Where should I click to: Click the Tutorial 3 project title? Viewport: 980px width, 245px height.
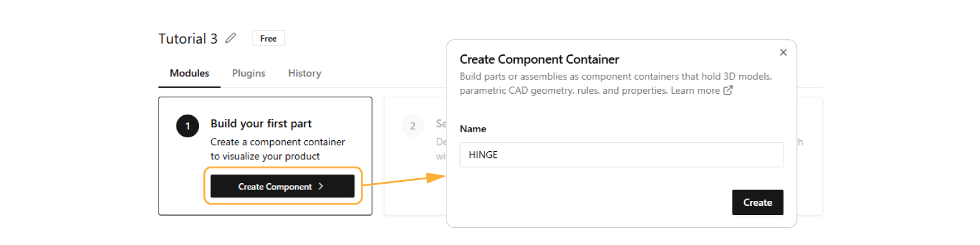point(187,39)
